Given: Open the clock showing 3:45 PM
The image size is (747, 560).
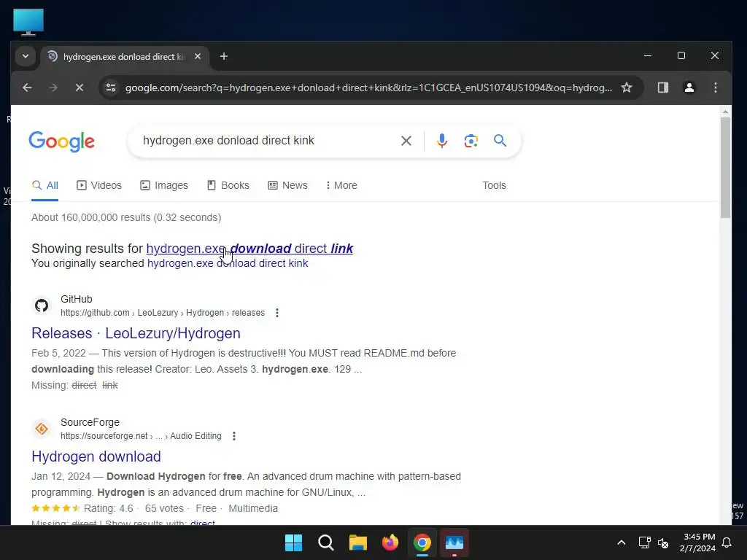Looking at the screenshot, I should 698,542.
